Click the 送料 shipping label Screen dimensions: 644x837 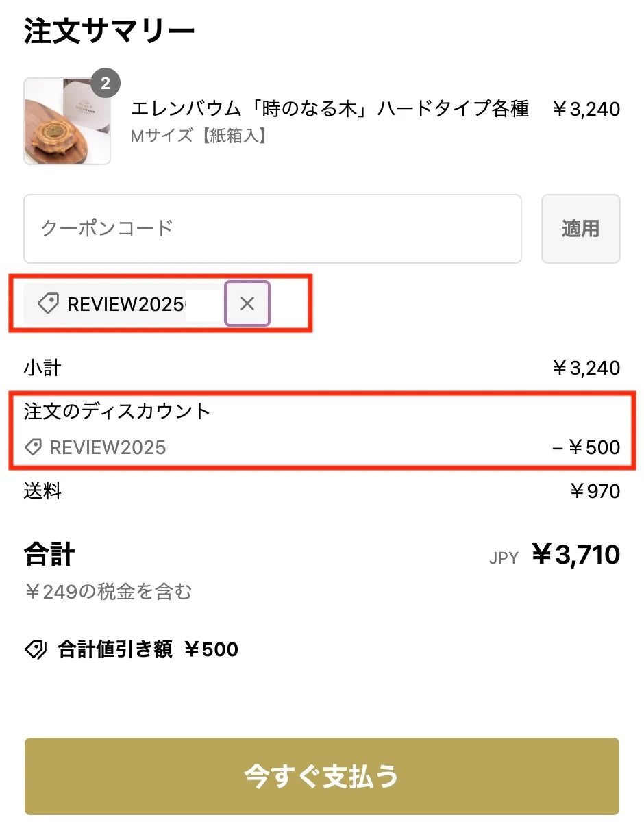pyautogui.click(x=42, y=491)
